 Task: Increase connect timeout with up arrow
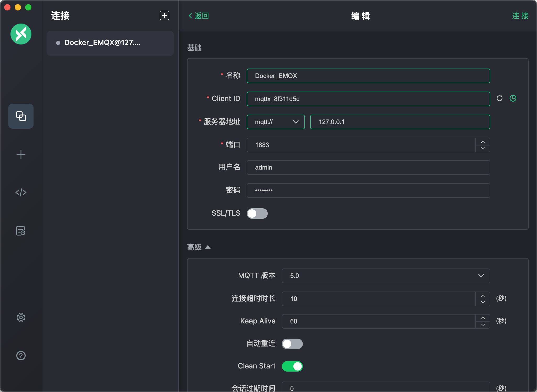(483, 295)
